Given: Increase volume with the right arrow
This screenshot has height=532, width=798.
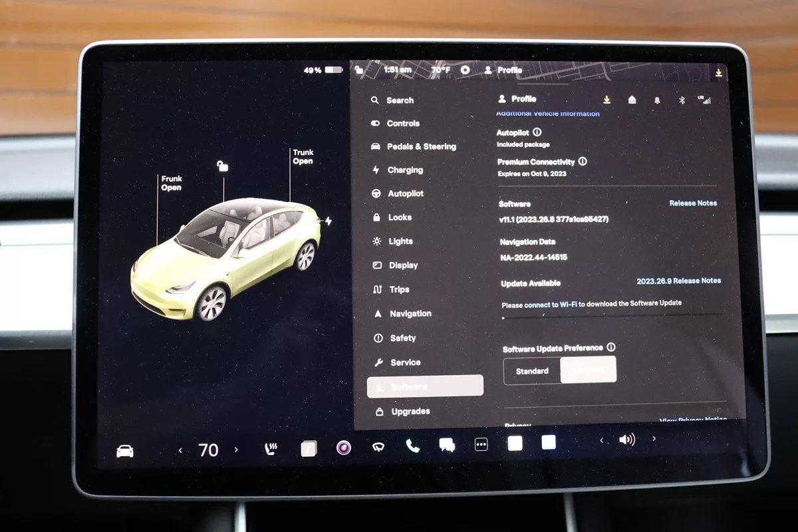Looking at the screenshot, I should point(654,439).
